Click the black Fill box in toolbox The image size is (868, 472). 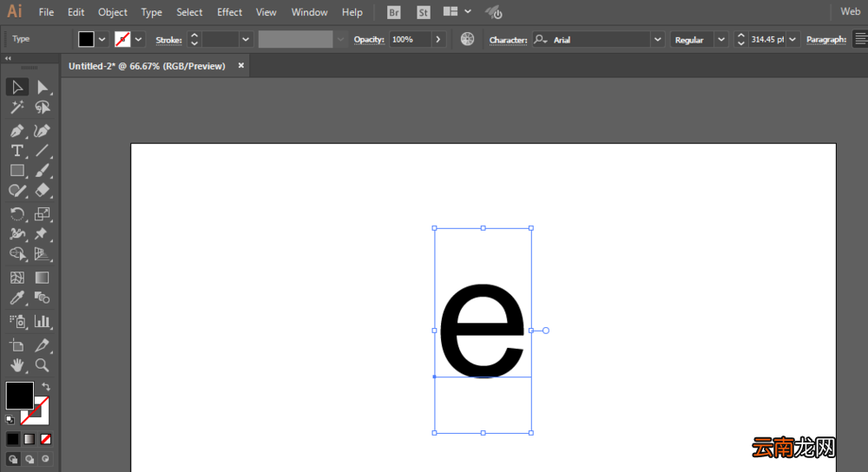[x=19, y=396]
